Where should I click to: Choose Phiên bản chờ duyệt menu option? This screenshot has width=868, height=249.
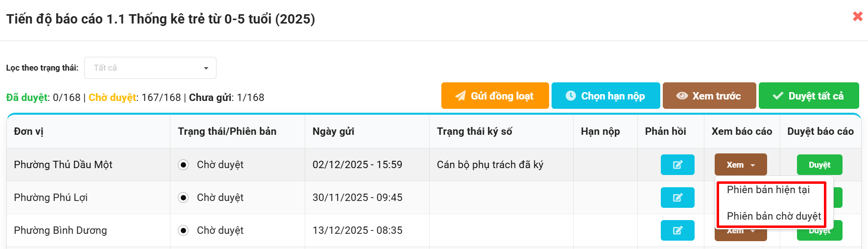[x=773, y=216]
